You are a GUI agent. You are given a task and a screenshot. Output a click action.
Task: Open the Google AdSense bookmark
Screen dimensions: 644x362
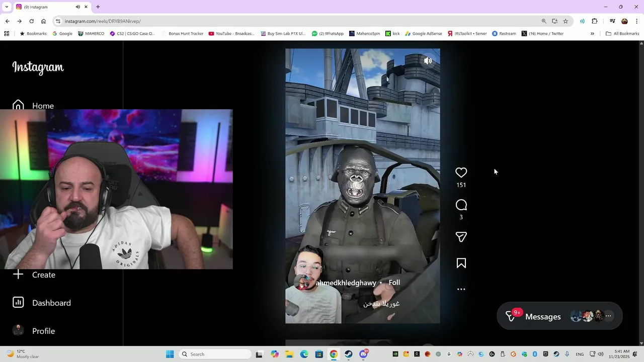tap(423, 34)
